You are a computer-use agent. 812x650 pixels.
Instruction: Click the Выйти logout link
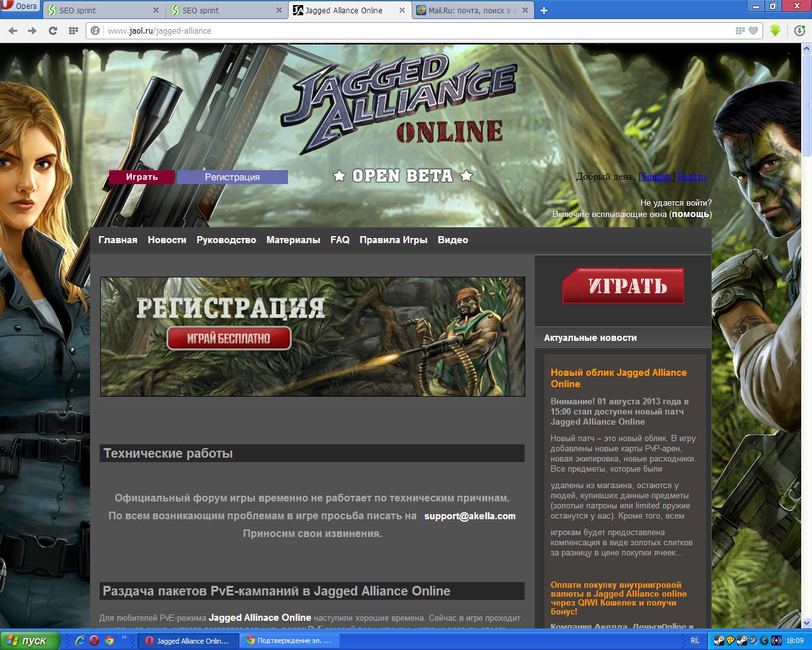[691, 176]
